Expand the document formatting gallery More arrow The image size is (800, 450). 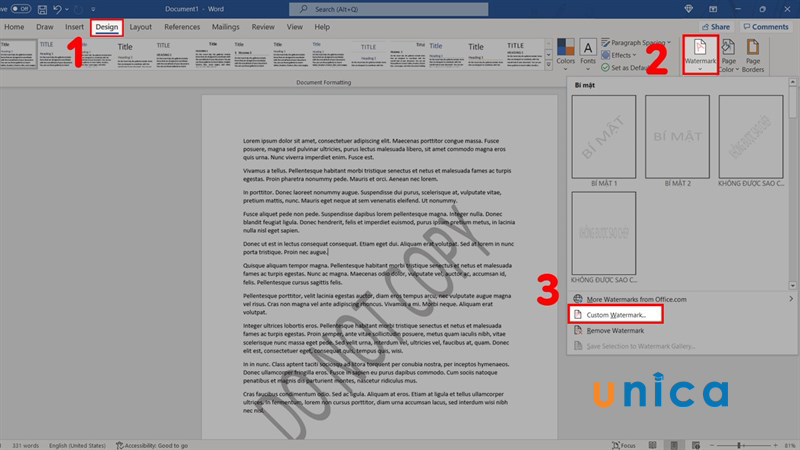[548, 65]
